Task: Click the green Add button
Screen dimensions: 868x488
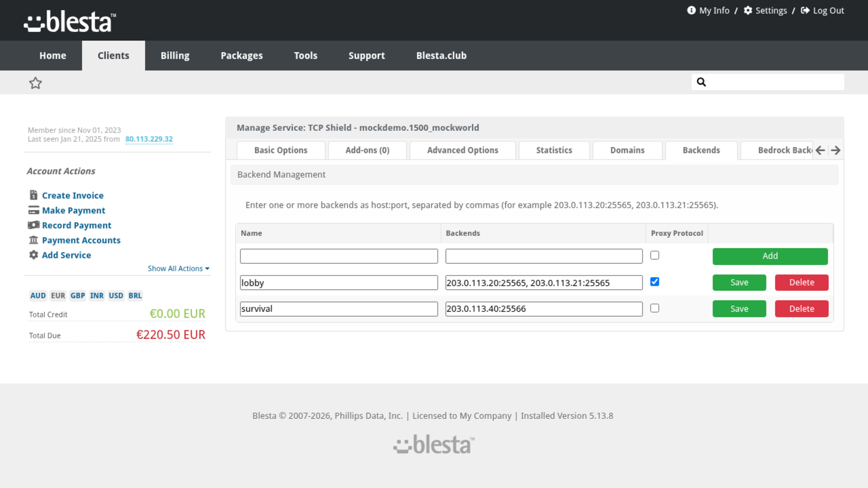Action: click(x=770, y=256)
